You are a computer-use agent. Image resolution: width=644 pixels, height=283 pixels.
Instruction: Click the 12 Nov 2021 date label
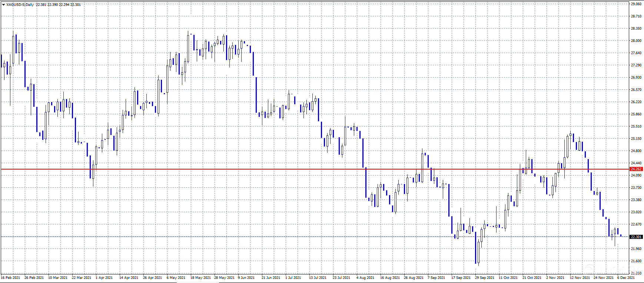(580, 278)
